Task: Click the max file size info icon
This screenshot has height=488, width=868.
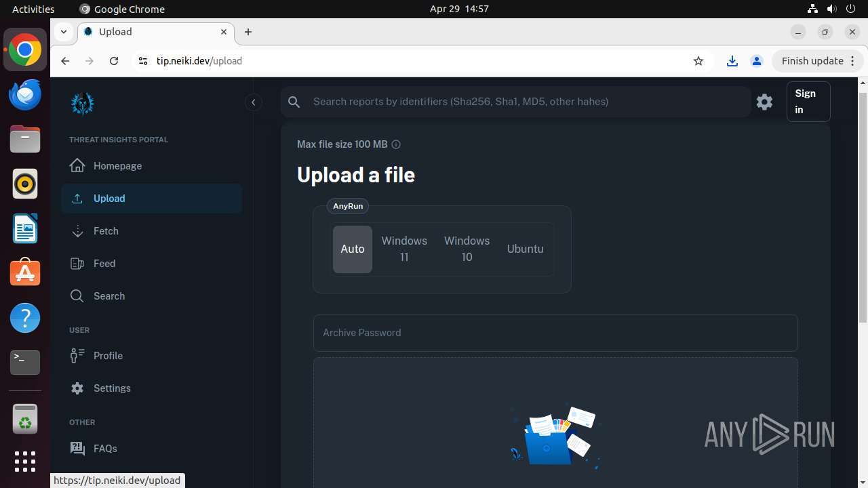Action: coord(397,144)
